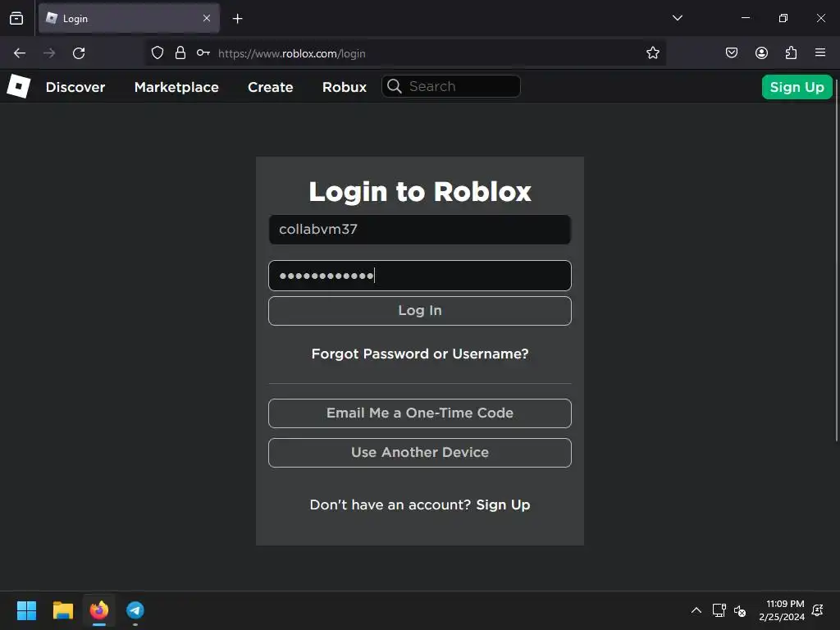Click the green Sign Up button

(797, 87)
